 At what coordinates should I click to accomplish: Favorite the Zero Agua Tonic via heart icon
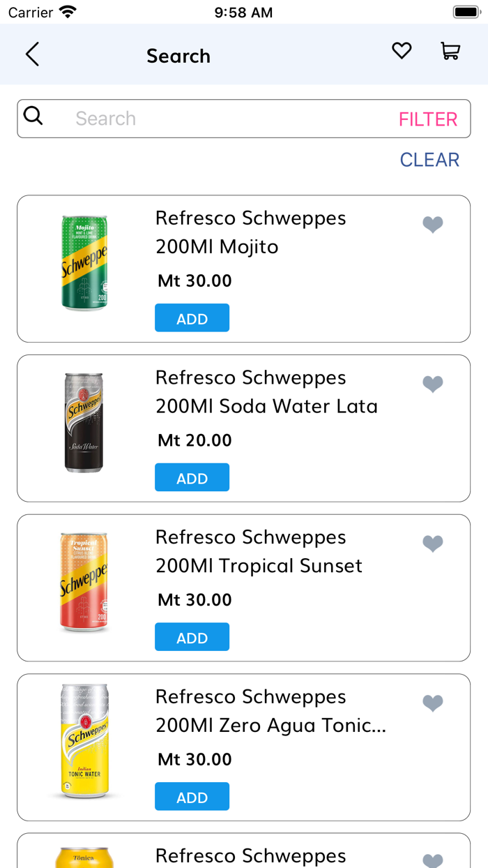[433, 703]
